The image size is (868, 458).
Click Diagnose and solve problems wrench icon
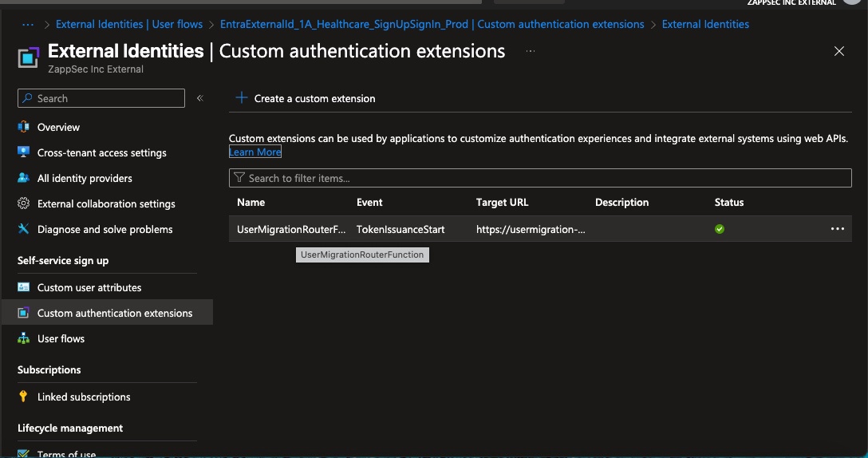click(23, 229)
